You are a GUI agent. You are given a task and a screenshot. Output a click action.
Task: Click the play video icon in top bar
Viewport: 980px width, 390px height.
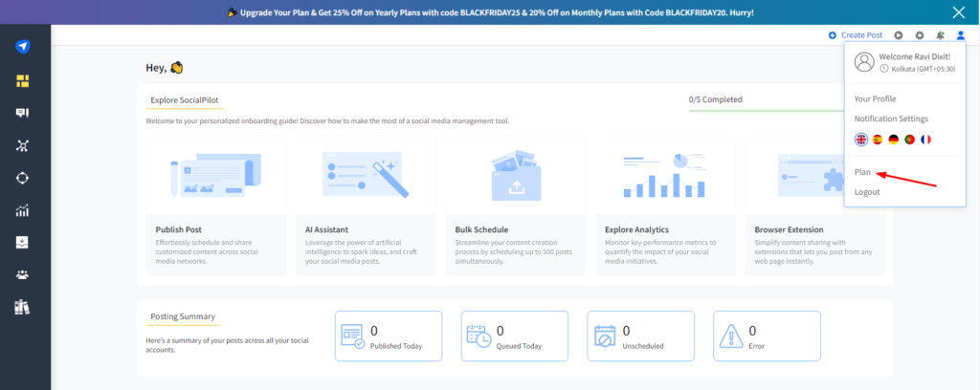pos(898,35)
